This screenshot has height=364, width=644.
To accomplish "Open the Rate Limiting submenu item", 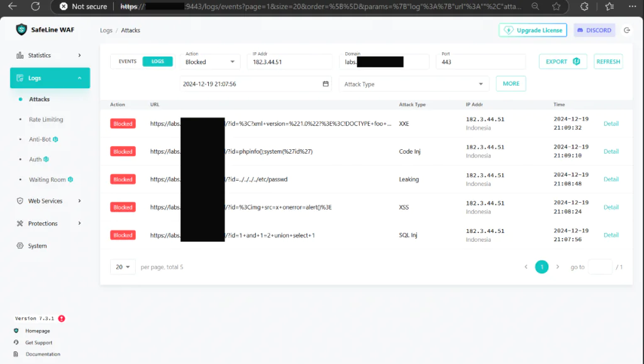I will [46, 119].
